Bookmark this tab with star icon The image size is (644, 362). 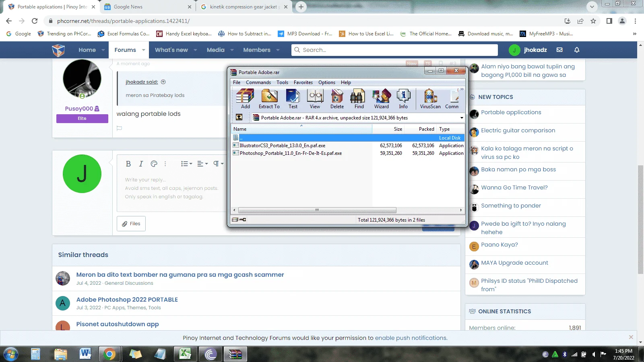593,21
